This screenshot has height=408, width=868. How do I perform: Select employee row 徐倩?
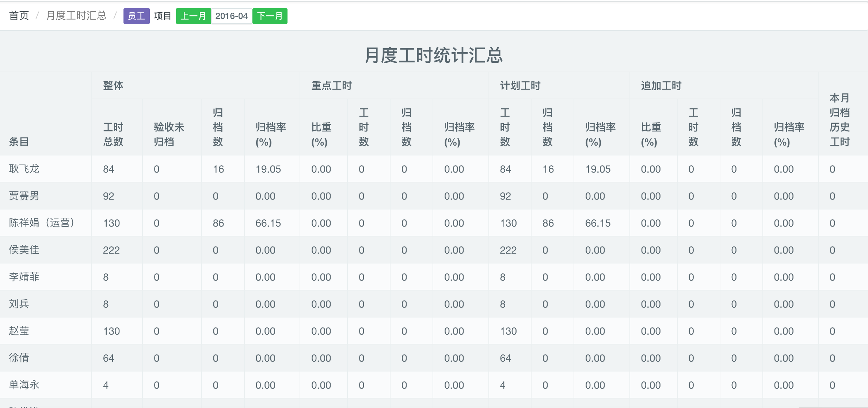point(434,358)
